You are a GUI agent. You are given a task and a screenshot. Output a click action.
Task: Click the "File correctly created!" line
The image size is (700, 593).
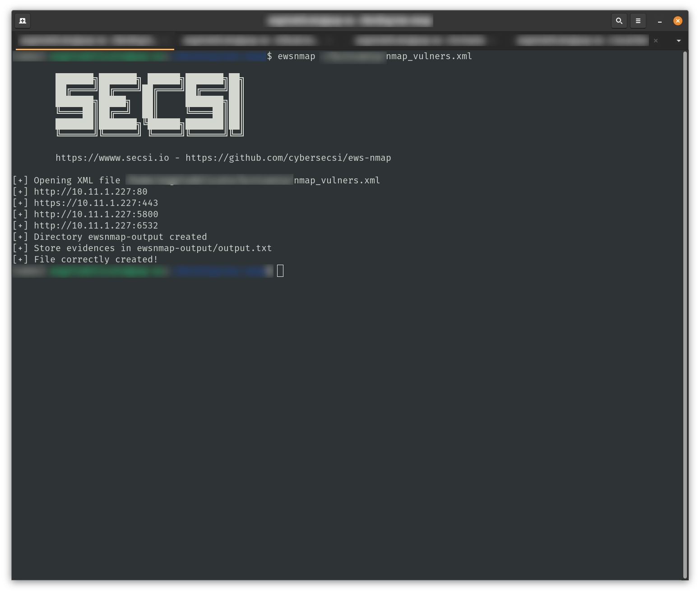click(x=85, y=260)
